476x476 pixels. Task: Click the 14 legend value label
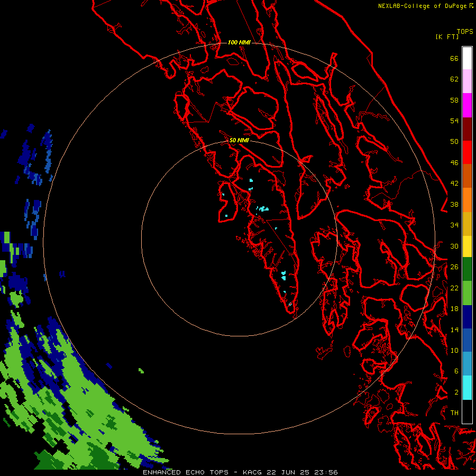[454, 329]
